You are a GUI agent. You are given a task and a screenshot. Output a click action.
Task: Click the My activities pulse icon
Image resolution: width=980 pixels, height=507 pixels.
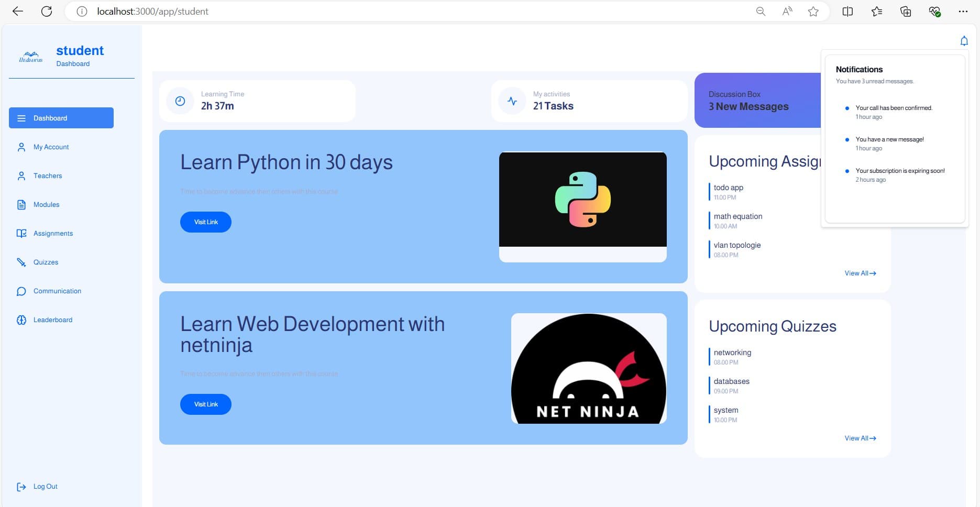point(512,101)
